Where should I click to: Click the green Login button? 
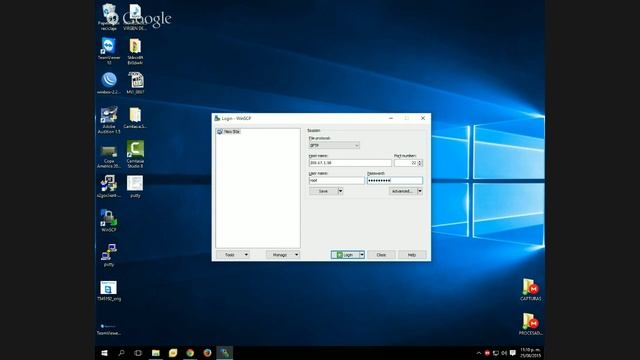point(345,255)
